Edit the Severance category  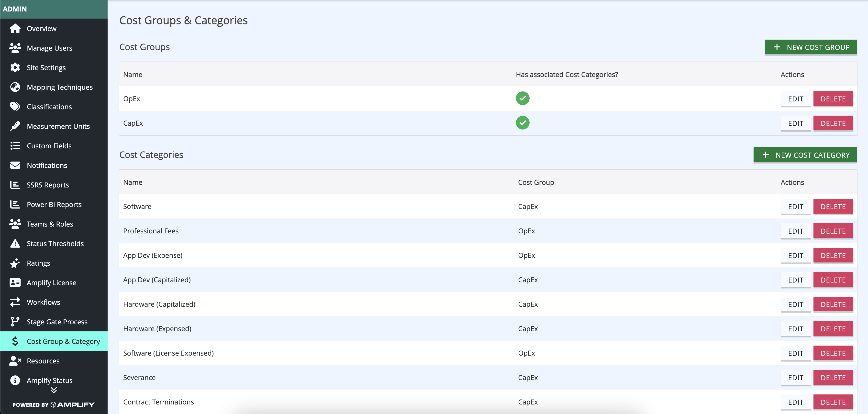pos(796,378)
